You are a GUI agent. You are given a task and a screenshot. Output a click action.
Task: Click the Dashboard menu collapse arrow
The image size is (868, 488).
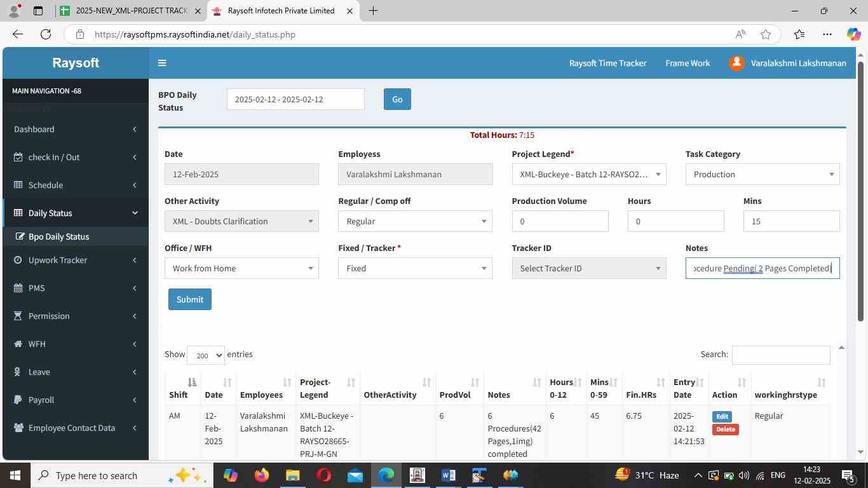click(134, 130)
